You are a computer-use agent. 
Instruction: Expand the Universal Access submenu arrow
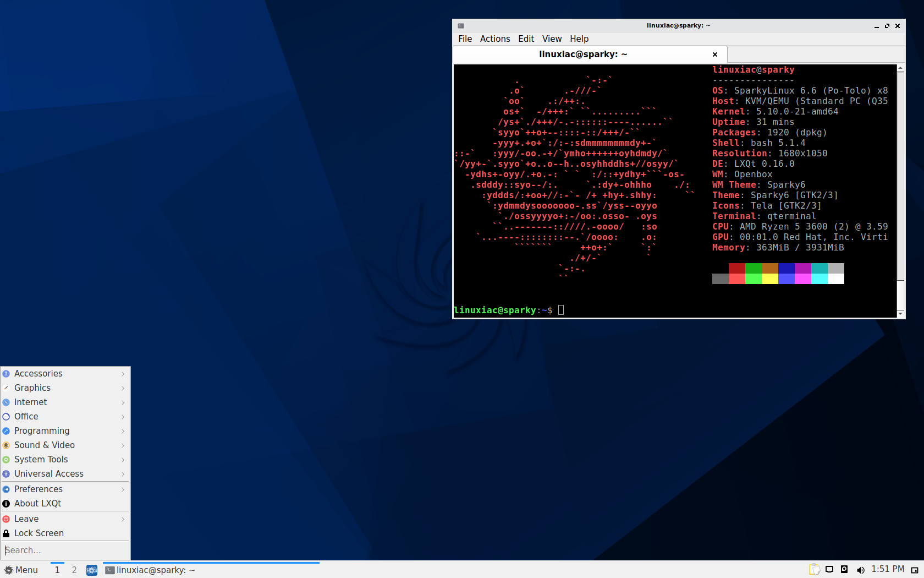[x=123, y=474]
